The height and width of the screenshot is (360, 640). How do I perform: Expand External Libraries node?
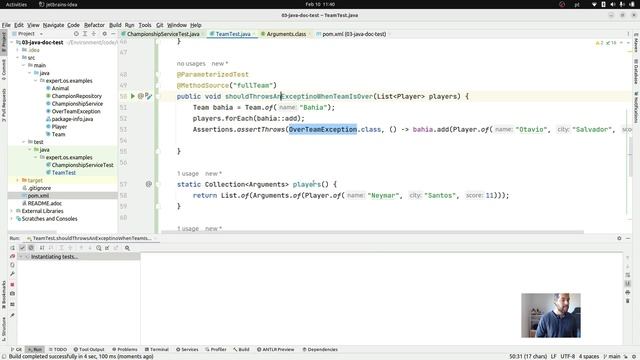pyautogui.click(x=12, y=211)
